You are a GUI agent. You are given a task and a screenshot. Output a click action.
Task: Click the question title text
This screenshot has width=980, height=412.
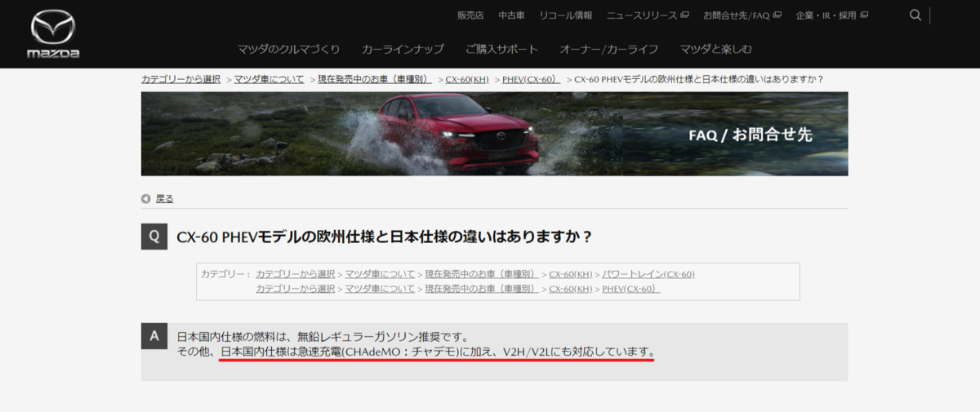tap(384, 237)
